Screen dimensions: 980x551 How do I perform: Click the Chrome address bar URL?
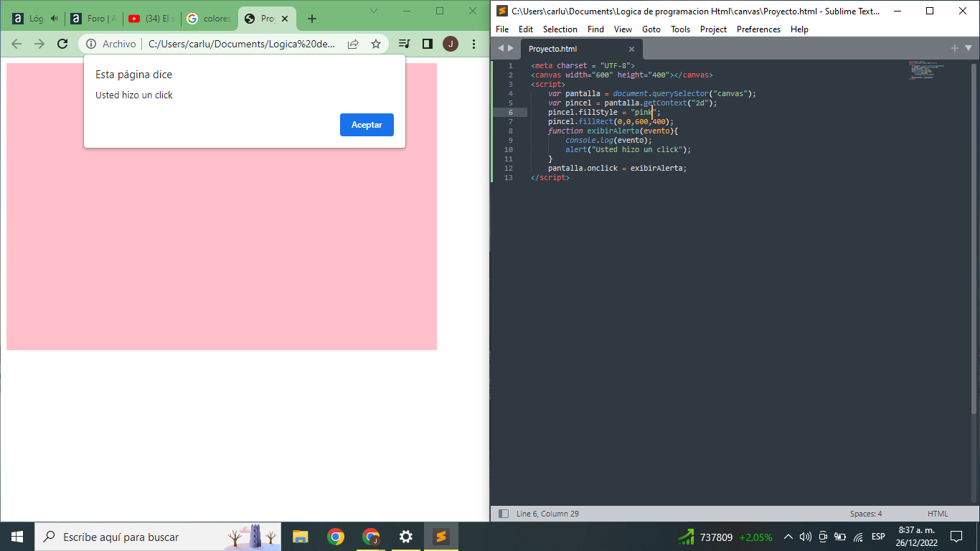242,44
